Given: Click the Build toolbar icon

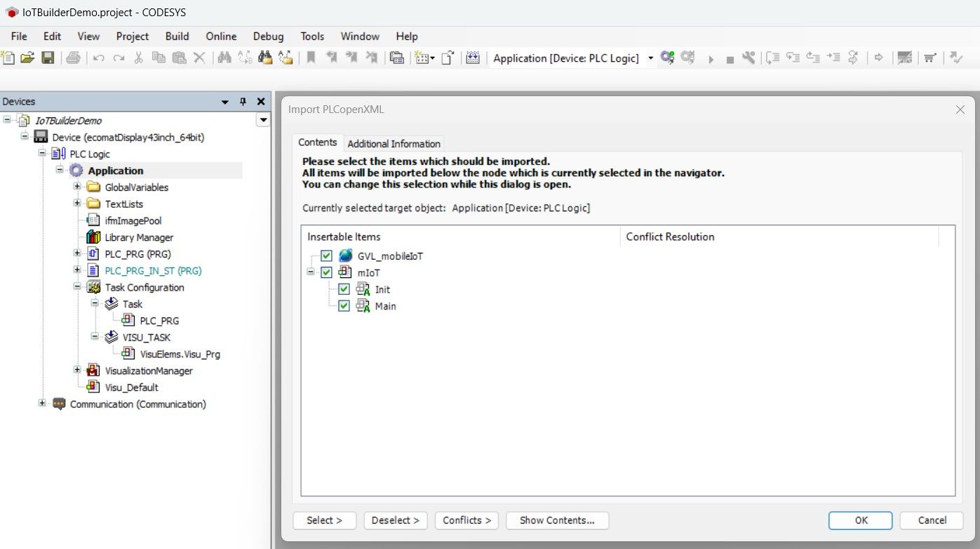Looking at the screenshot, I should click(472, 58).
